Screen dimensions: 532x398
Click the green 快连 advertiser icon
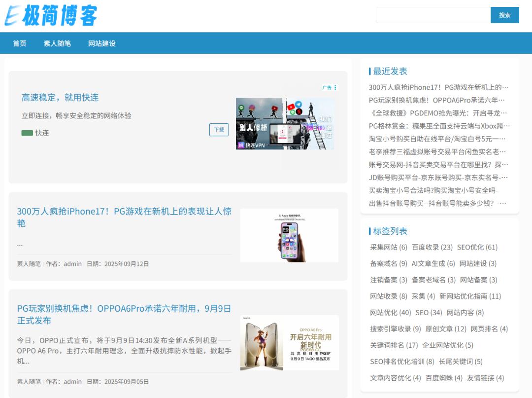point(27,133)
